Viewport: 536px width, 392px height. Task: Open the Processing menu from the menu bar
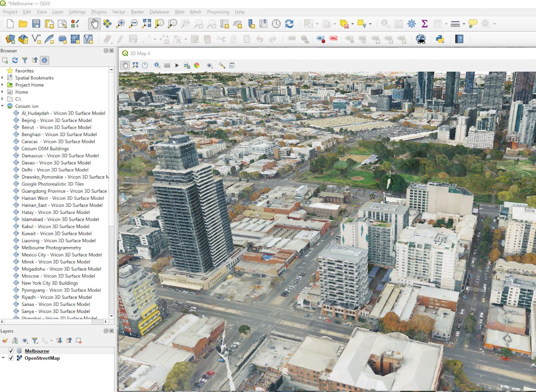point(218,12)
